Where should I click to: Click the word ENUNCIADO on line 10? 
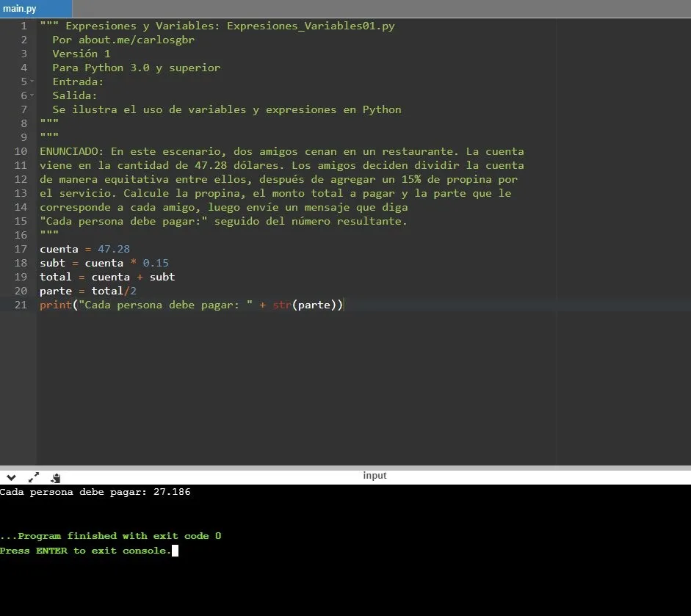(x=68, y=151)
